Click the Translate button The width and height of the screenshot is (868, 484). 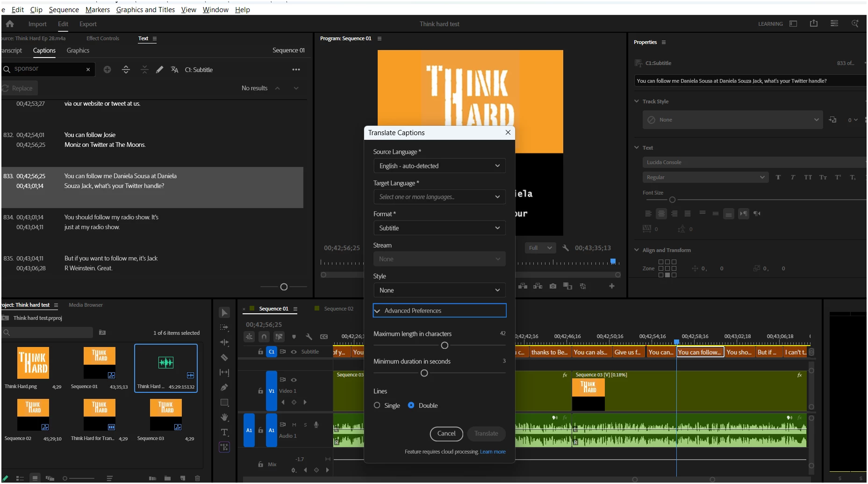coord(486,433)
